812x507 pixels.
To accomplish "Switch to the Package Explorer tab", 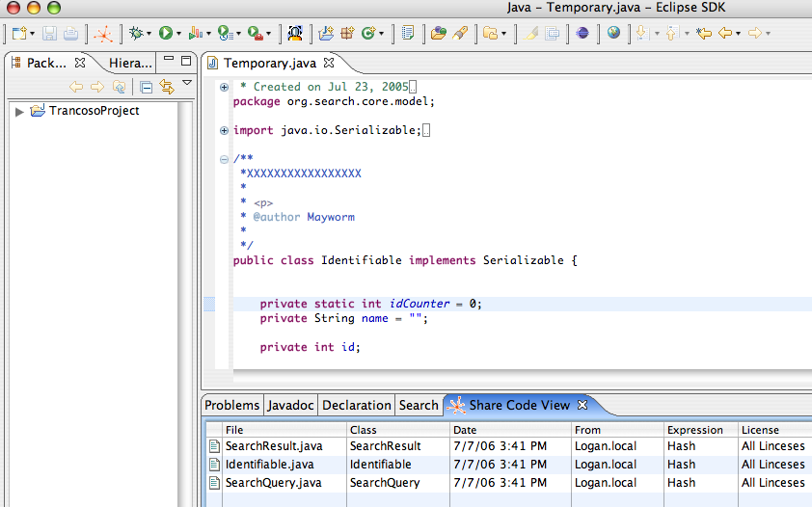I will click(x=46, y=63).
